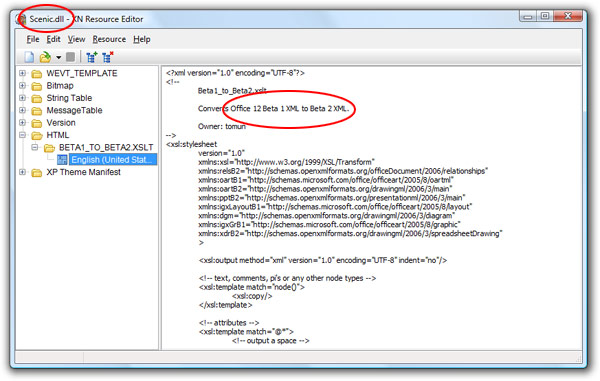Image resolution: width=600 pixels, height=381 pixels.
Task: Open the File menu
Action: tap(33, 39)
